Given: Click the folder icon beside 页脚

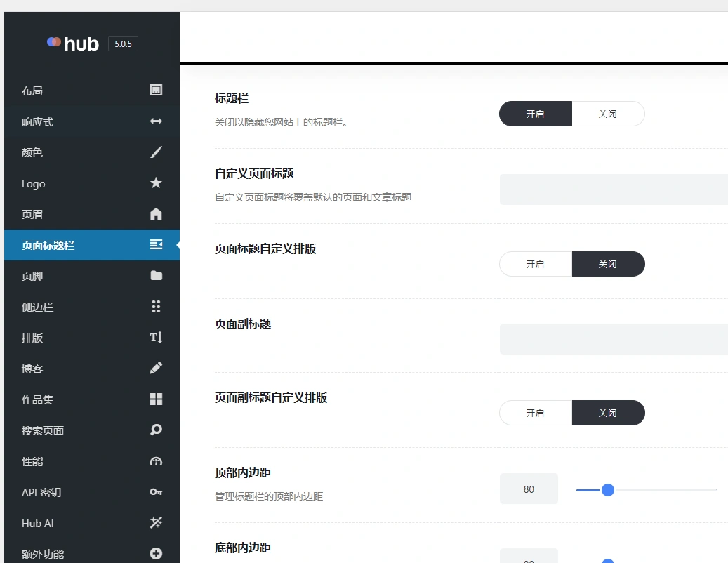Looking at the screenshot, I should pyautogui.click(x=156, y=276).
